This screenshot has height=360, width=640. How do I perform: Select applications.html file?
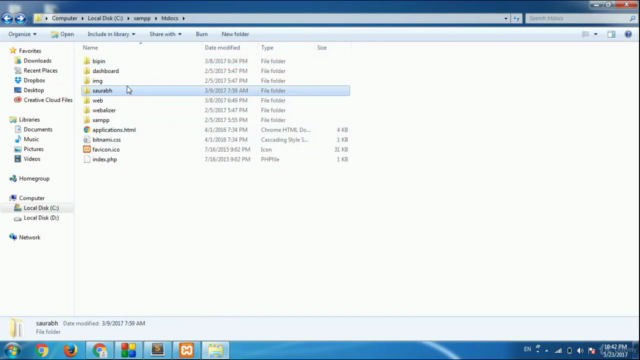pyautogui.click(x=114, y=130)
